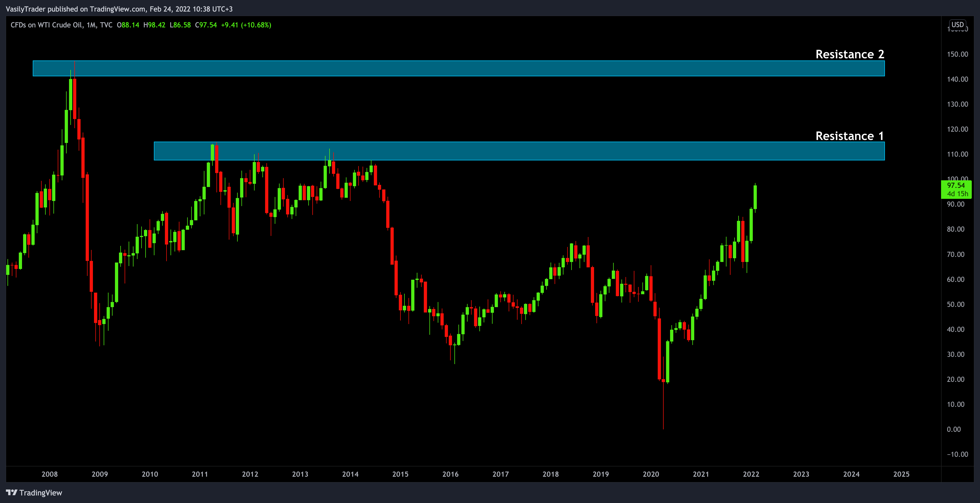Click the 50.00 price axis label

point(956,304)
